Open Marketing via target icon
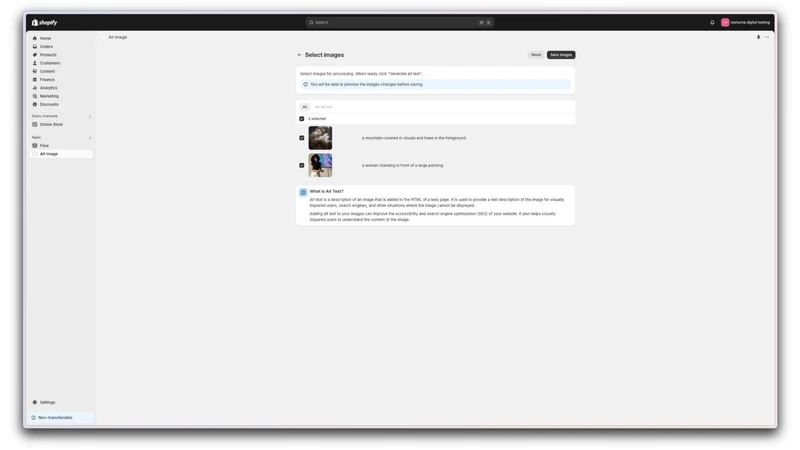Image resolution: width=800 pixels, height=450 pixels. [35, 96]
